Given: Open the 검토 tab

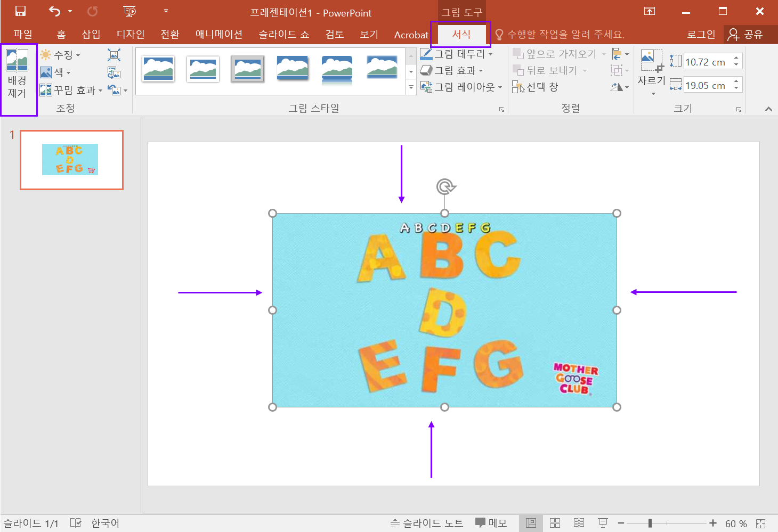Looking at the screenshot, I should pyautogui.click(x=335, y=35).
